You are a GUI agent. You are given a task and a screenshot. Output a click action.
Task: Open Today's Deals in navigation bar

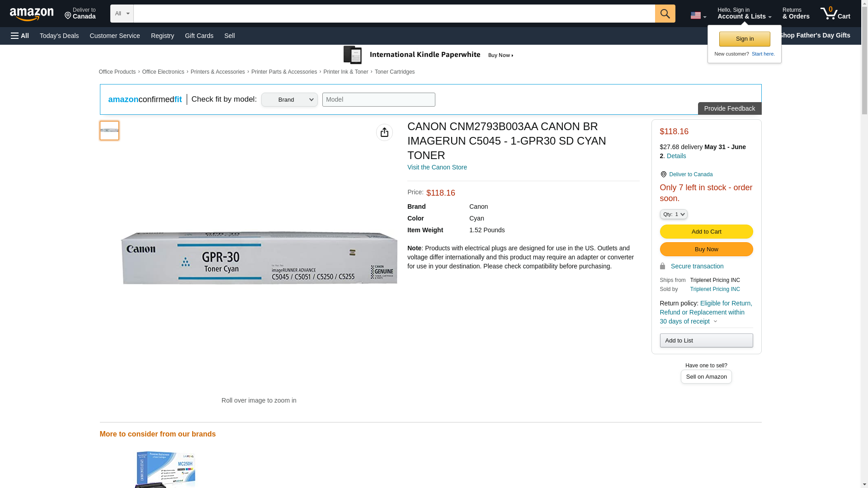(59, 36)
